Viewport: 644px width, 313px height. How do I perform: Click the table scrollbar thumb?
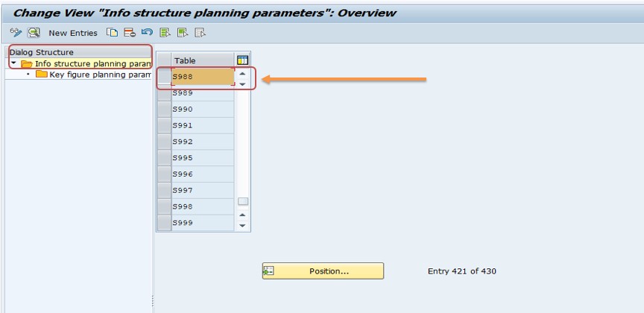click(x=243, y=201)
